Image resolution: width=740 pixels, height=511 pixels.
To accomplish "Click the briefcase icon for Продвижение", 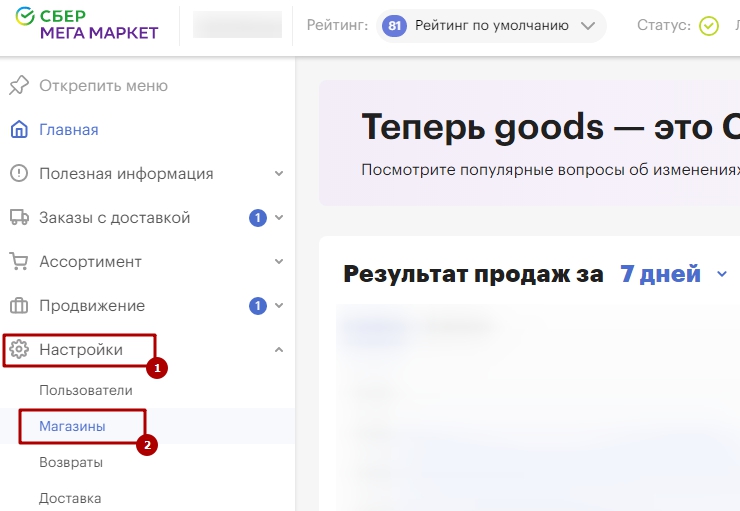I will (x=19, y=305).
